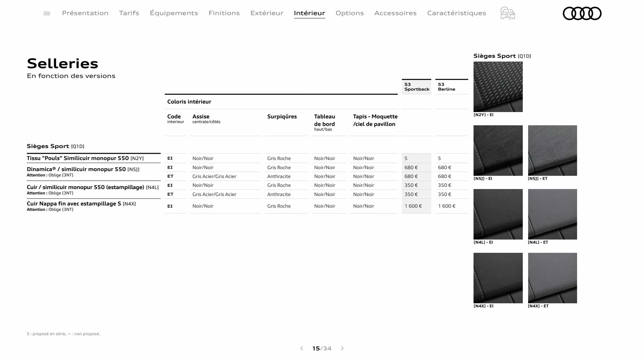
Task: Select the [N5J] - ET upholstery swatch
Action: point(552,151)
